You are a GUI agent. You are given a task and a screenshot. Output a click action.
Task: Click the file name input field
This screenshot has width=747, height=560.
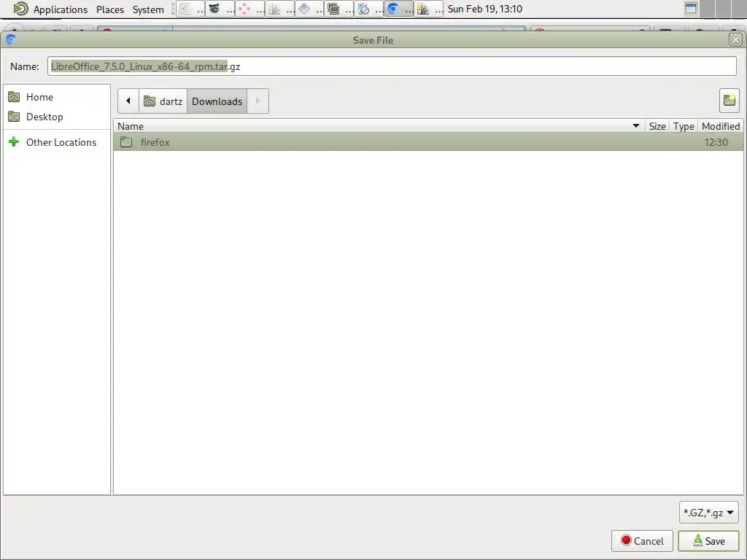(392, 66)
